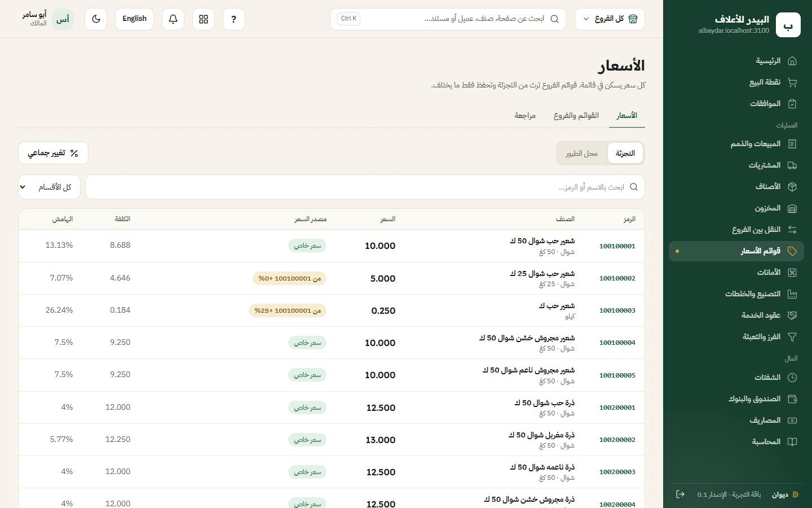812x508 pixels.
Task: Click the من 100100001 +25% source badge
Action: [x=288, y=310]
